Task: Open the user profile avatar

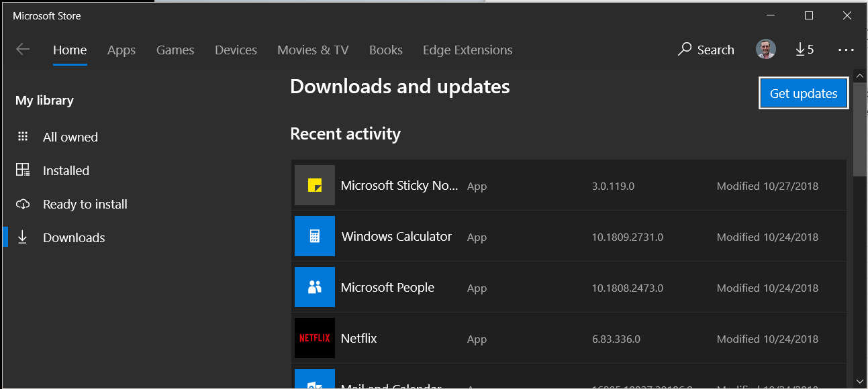Action: [766, 49]
